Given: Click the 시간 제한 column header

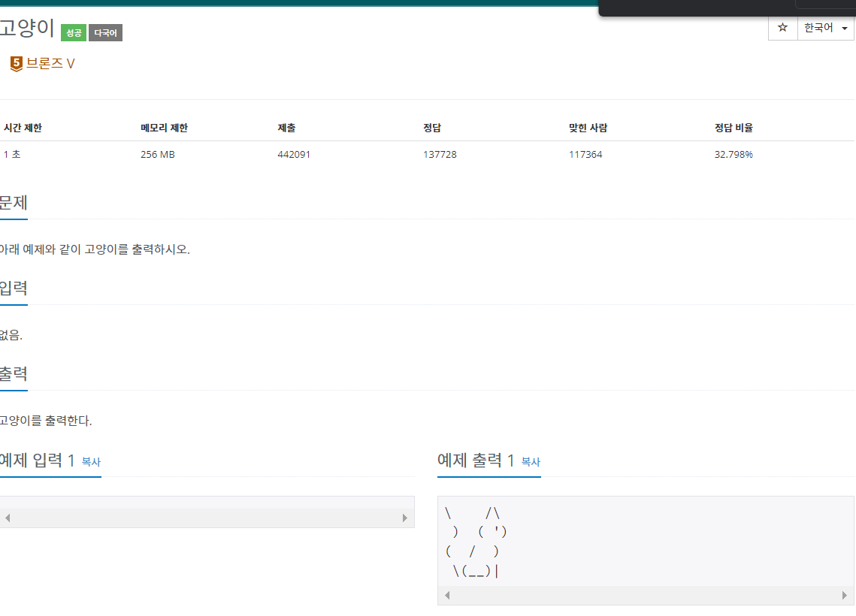Looking at the screenshot, I should pyautogui.click(x=23, y=128).
